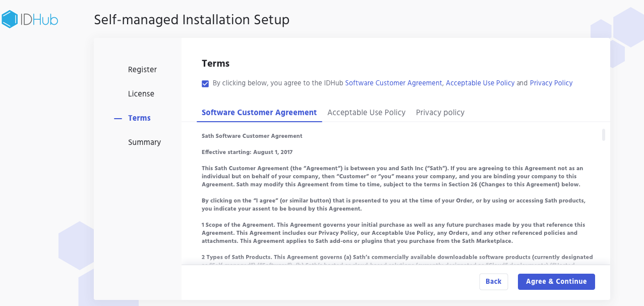Click the Self-managed Installation Setup title
Viewport: 644px width, 306px height.
click(x=192, y=20)
